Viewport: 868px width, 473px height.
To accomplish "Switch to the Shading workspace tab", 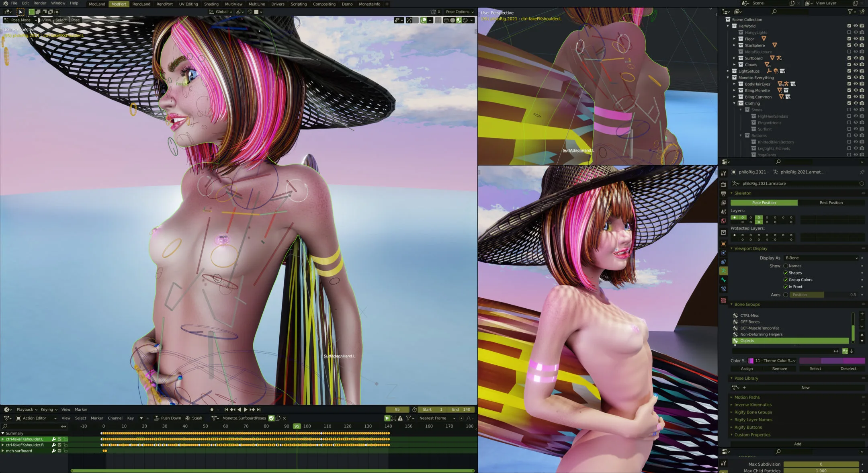I will (x=211, y=4).
